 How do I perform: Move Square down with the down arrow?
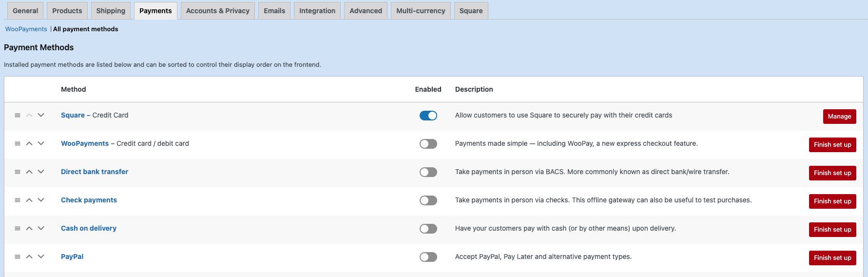pyautogui.click(x=41, y=116)
